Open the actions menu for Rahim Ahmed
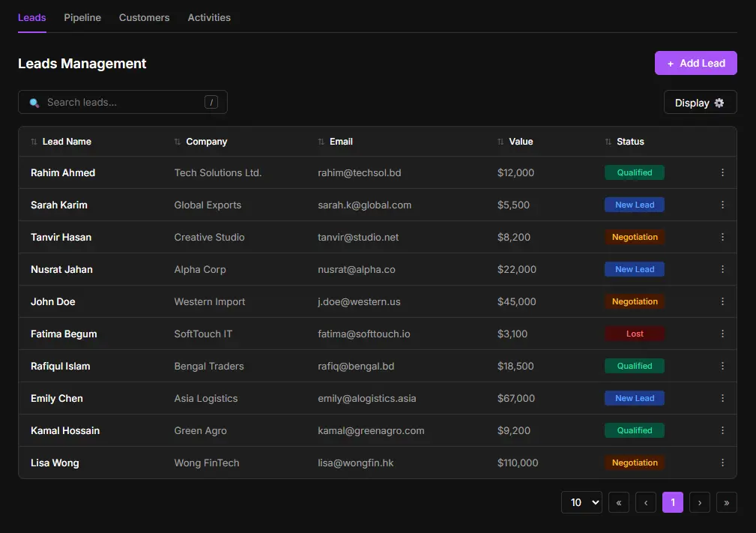Viewport: 756px width, 533px height. (x=722, y=172)
